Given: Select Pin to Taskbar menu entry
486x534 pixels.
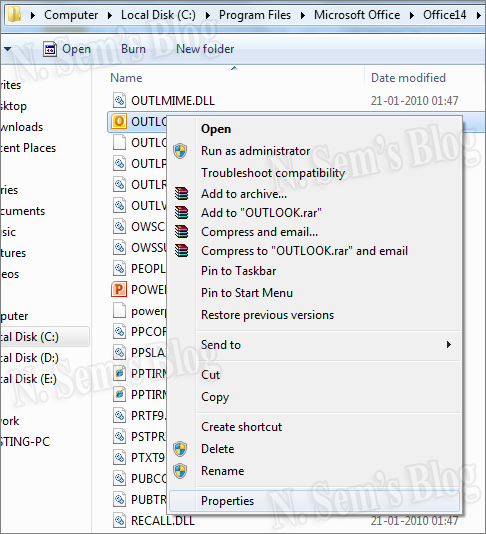Looking at the screenshot, I should [238, 271].
